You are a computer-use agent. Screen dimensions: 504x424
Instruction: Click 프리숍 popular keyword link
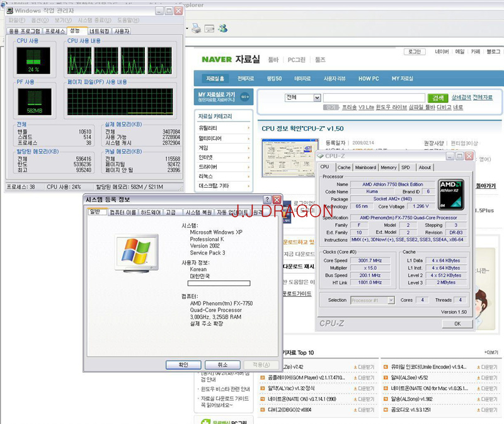(x=349, y=107)
